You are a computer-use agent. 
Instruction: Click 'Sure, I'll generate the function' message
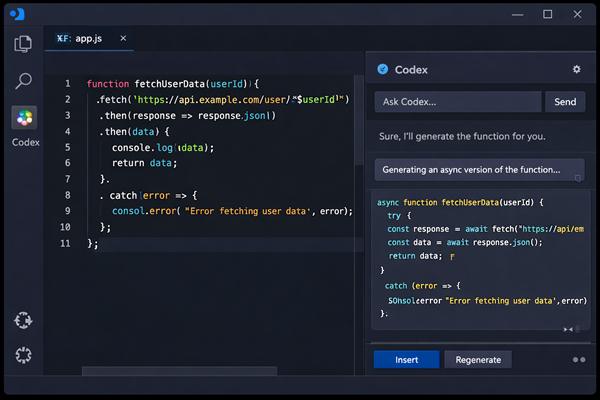point(462,137)
